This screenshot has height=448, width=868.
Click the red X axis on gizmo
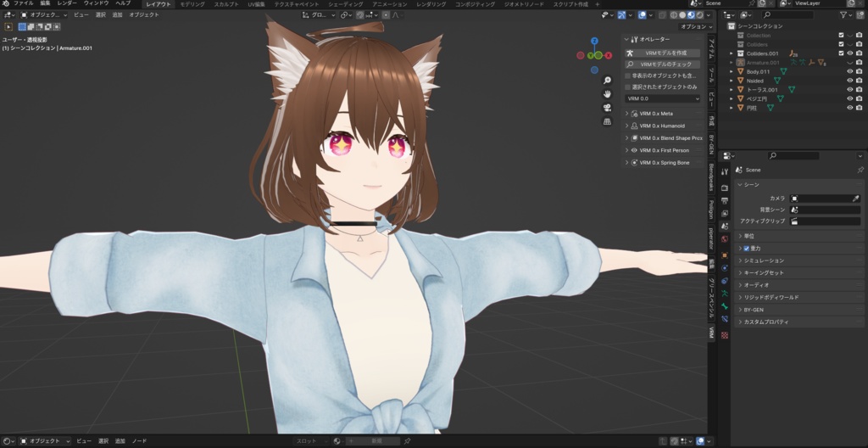point(609,55)
